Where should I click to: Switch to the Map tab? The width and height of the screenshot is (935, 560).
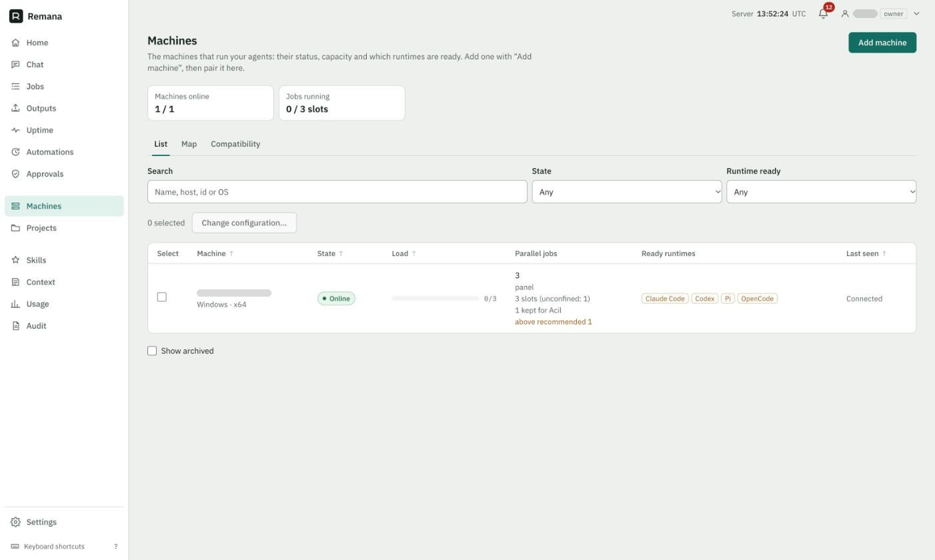[x=189, y=144]
